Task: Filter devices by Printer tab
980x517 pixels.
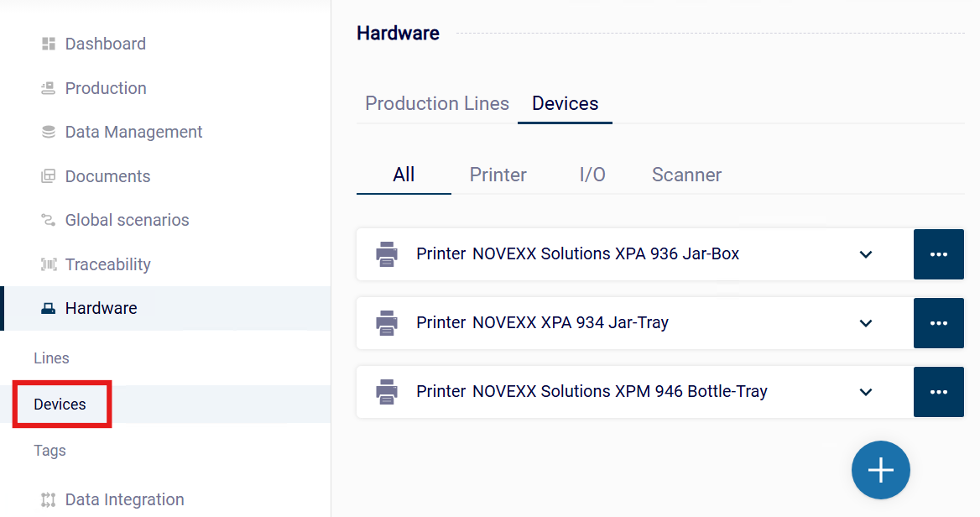Action: (x=498, y=175)
